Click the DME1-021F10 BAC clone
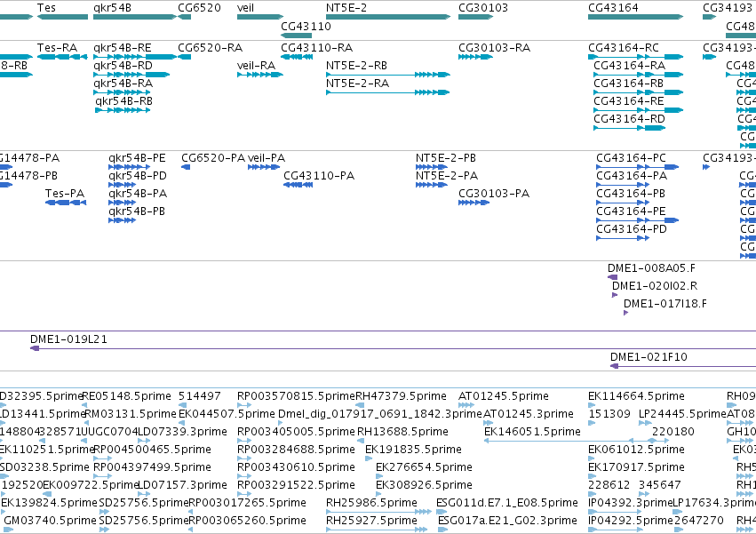756x534 pixels. [683, 366]
